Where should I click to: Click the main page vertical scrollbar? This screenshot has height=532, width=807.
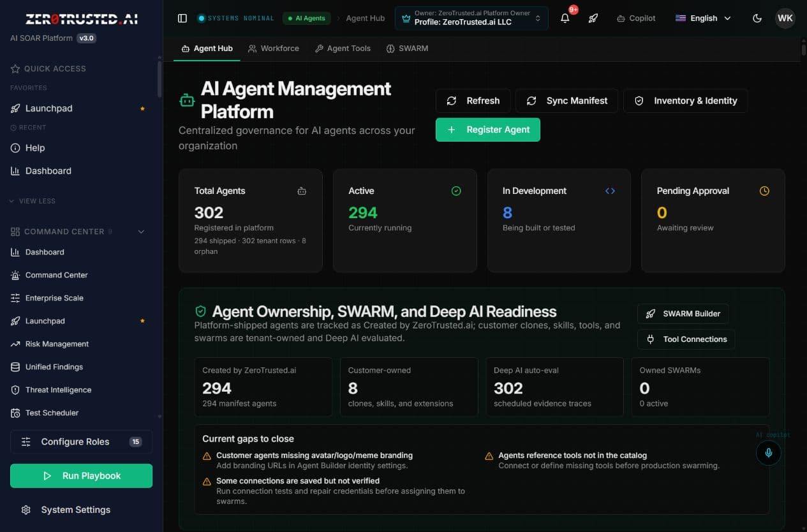[803, 49]
